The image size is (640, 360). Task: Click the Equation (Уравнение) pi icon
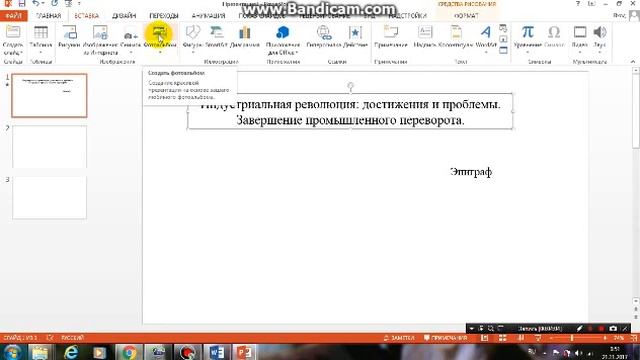[527, 32]
